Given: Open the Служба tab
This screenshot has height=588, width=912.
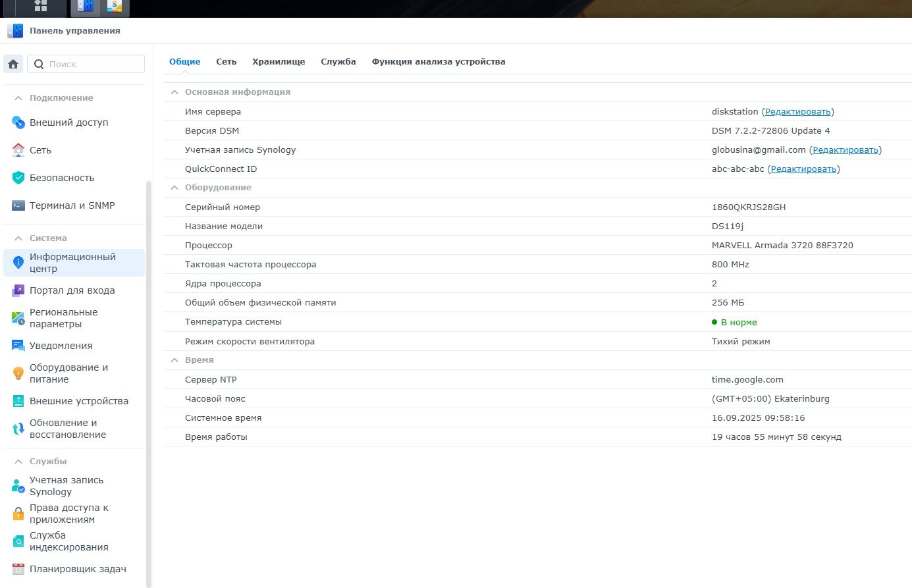Looking at the screenshot, I should (338, 61).
